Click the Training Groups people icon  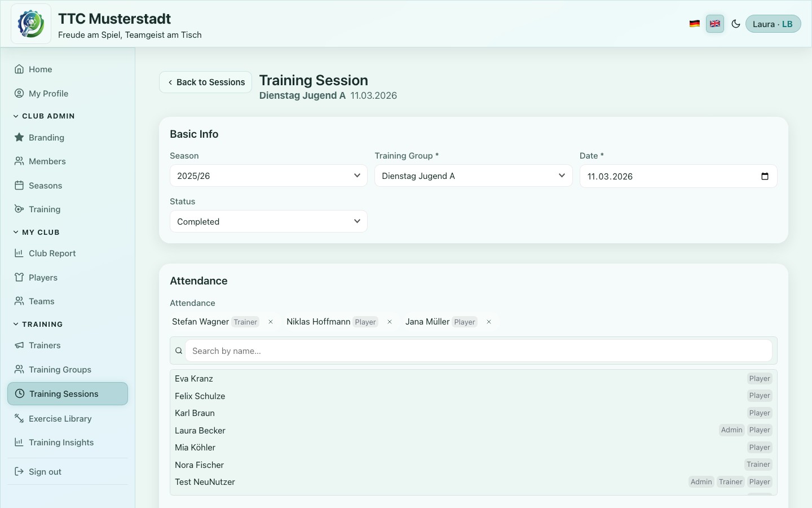[19, 369]
